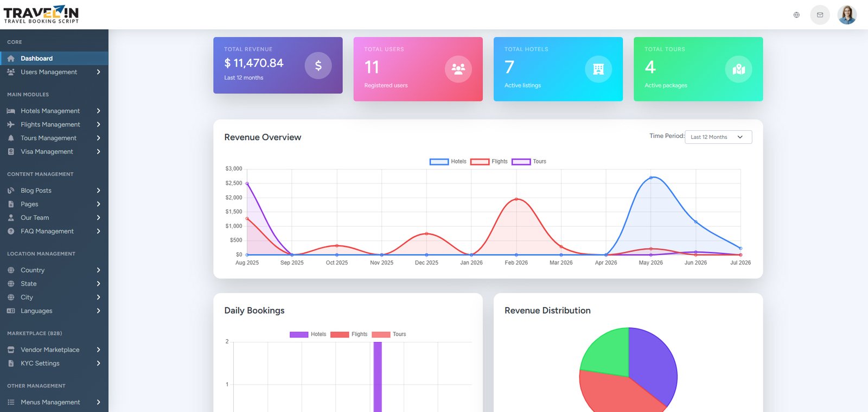This screenshot has height=412, width=868.
Task: Open the Last 12 Months time period dropdown
Action: pos(718,137)
